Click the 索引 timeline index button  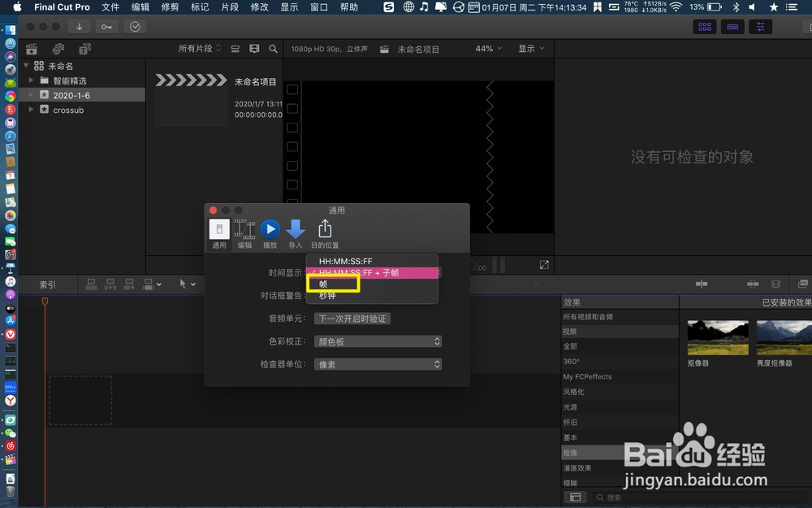pos(48,284)
